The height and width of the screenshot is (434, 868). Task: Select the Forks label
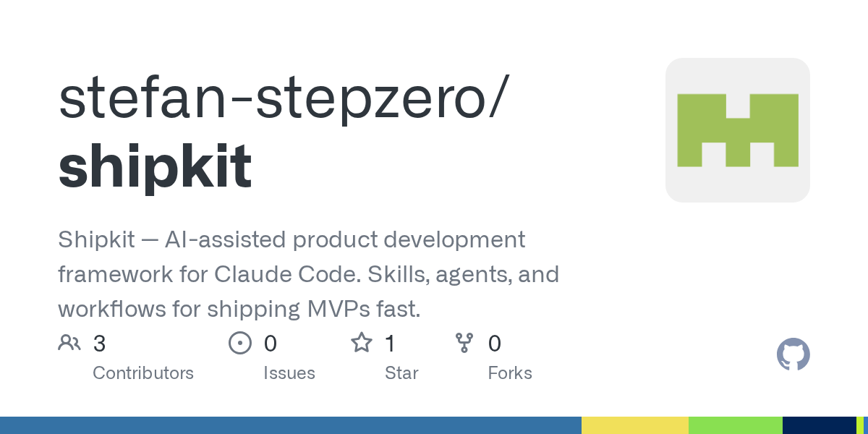[510, 373]
